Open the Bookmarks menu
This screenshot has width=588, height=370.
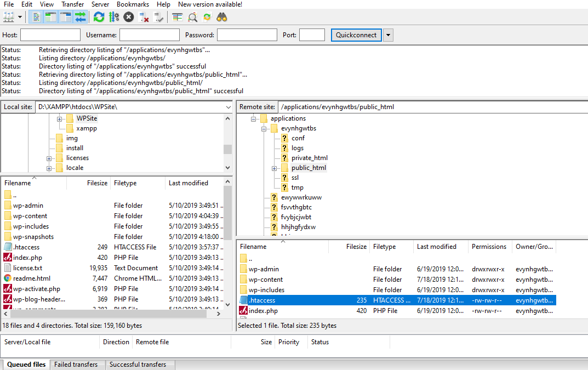click(133, 4)
